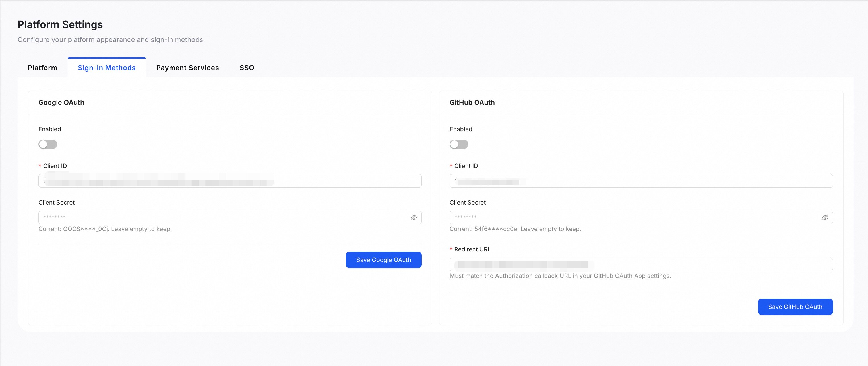
Task: Click the Redirect URI field label
Action: 472,249
